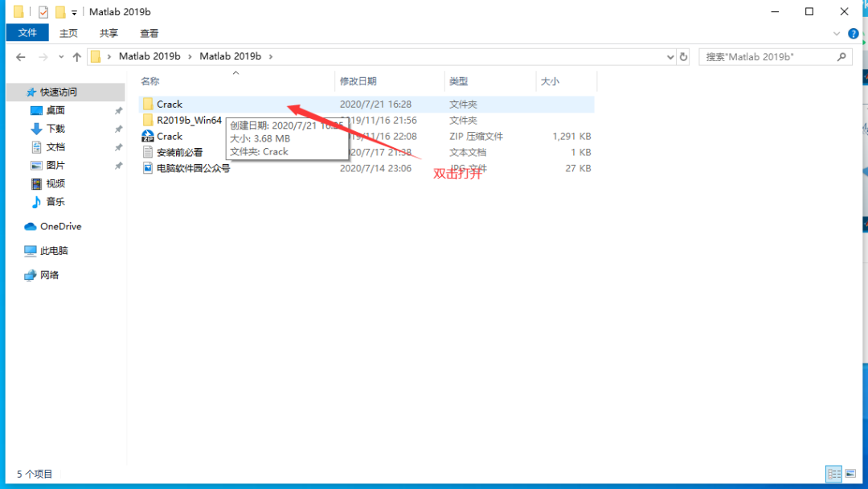Image resolution: width=868 pixels, height=489 pixels.
Task: Click the R2019b_Win64 folder icon
Action: click(148, 120)
